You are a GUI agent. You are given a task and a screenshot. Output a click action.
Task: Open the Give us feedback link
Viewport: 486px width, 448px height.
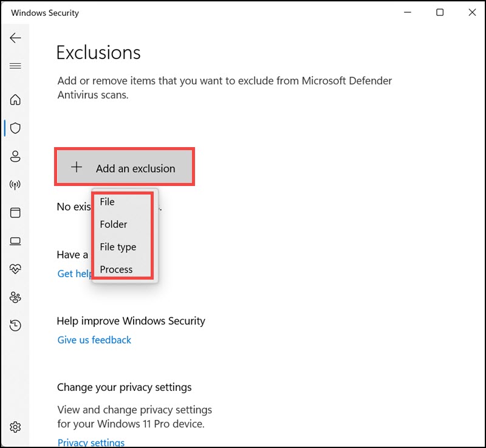point(94,340)
